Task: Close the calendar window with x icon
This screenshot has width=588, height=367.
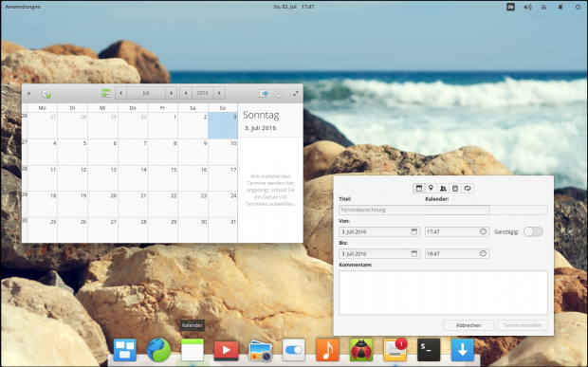Action: 28,93
